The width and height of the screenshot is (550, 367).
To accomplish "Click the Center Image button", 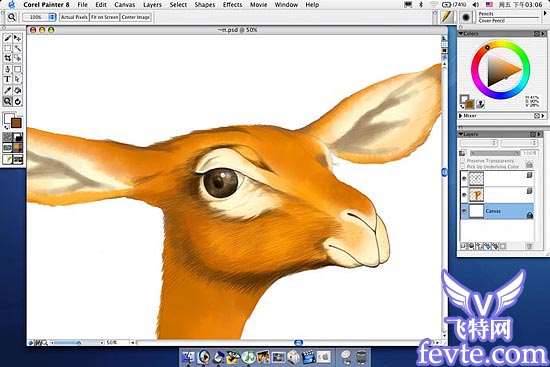I will click(136, 17).
